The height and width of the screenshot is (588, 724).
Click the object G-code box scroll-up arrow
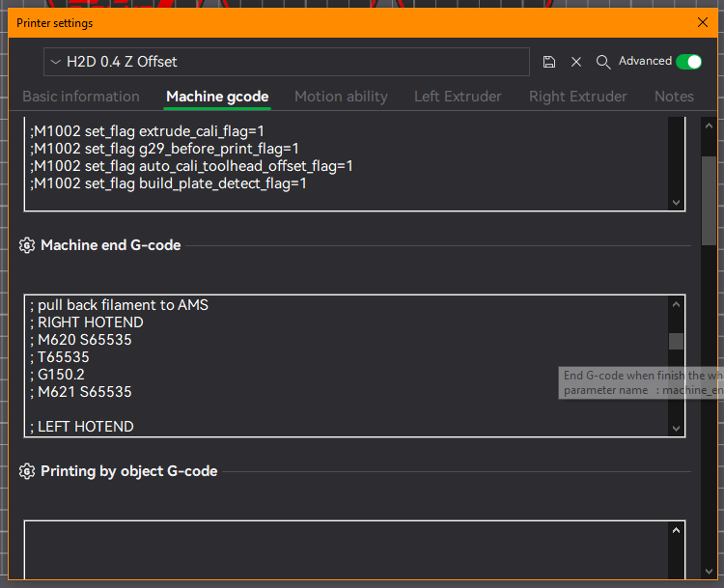(x=676, y=530)
